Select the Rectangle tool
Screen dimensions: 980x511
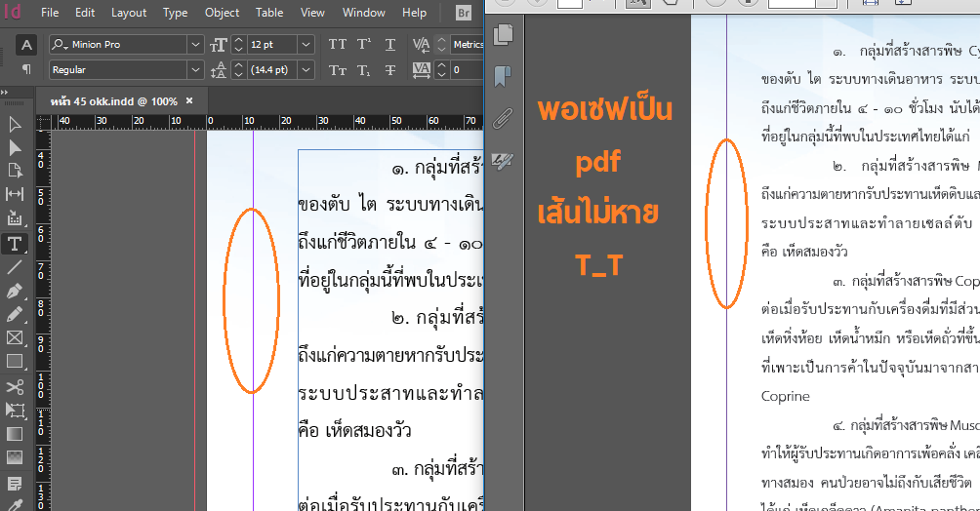point(15,362)
